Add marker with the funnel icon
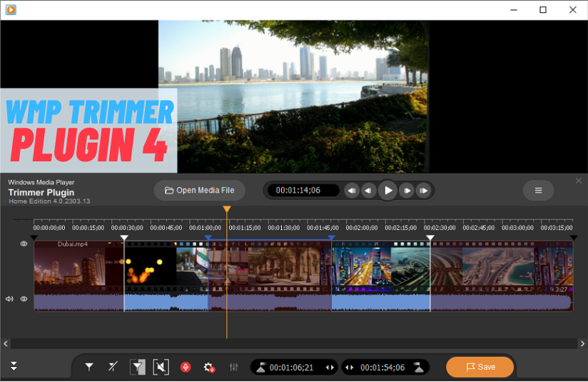This screenshot has width=588, height=382. coord(89,366)
